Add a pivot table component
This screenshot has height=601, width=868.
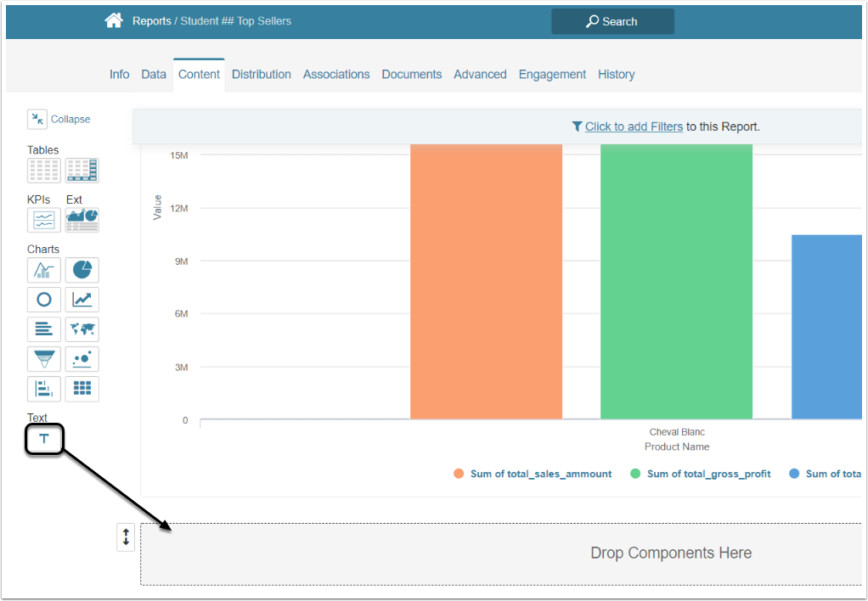coord(82,171)
